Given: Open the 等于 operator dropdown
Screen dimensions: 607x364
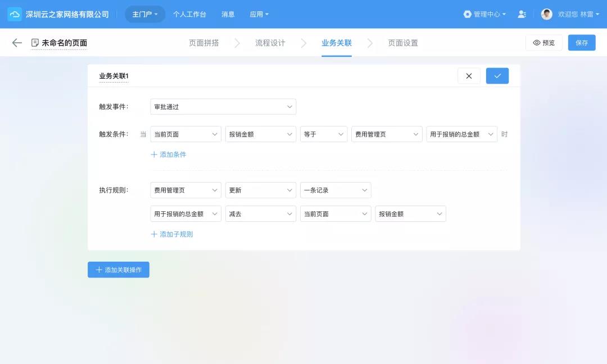Looking at the screenshot, I should tap(324, 134).
